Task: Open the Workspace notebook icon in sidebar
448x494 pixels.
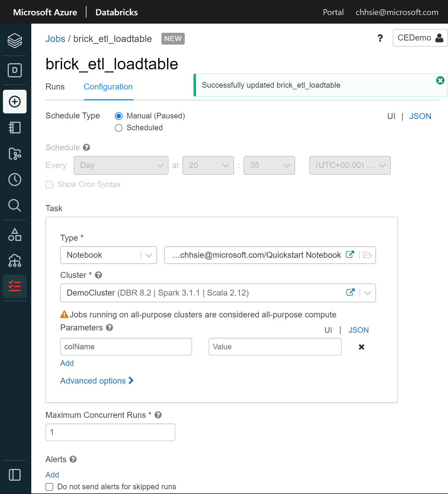Action: tap(15, 128)
